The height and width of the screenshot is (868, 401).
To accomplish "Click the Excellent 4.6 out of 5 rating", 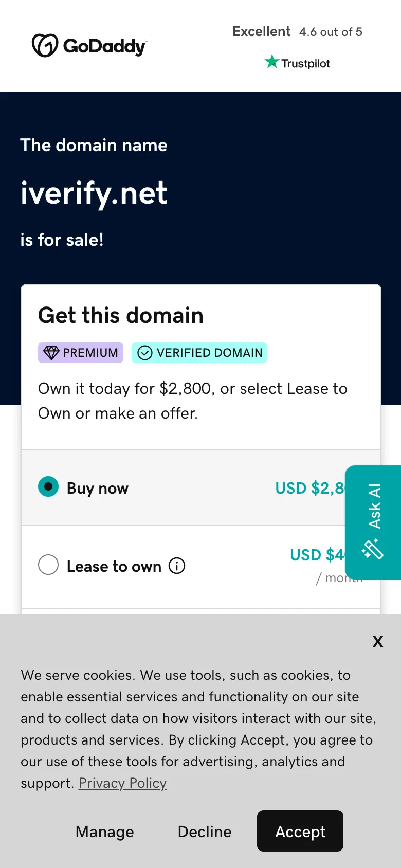I will click(x=297, y=31).
